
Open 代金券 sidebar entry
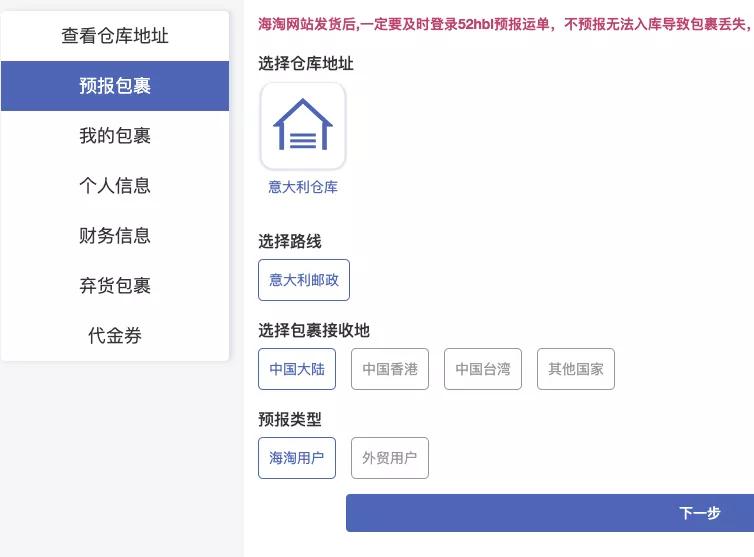(x=115, y=336)
